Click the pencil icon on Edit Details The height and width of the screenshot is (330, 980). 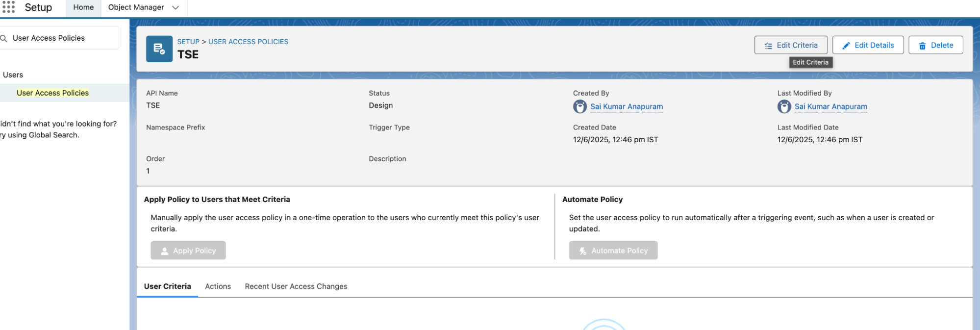(846, 46)
